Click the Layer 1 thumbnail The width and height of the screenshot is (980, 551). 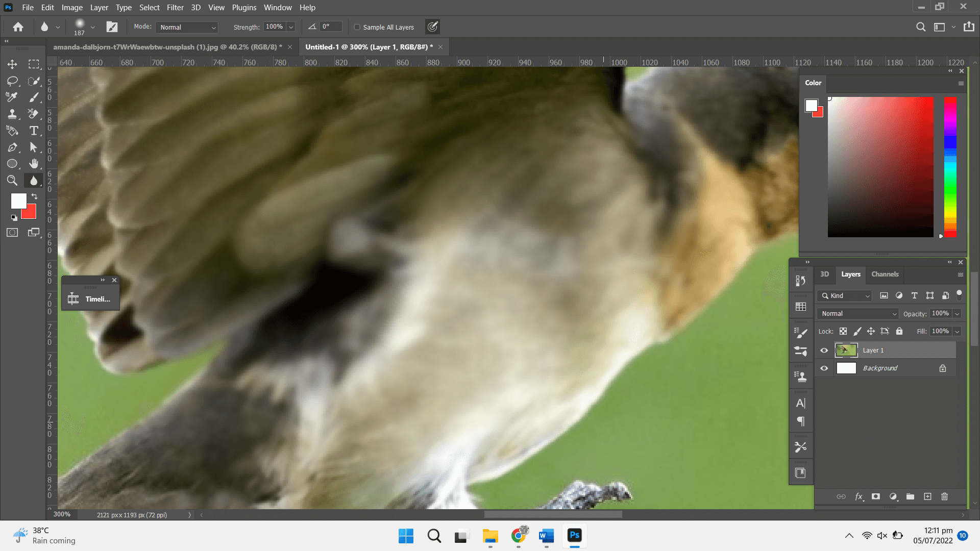click(846, 350)
